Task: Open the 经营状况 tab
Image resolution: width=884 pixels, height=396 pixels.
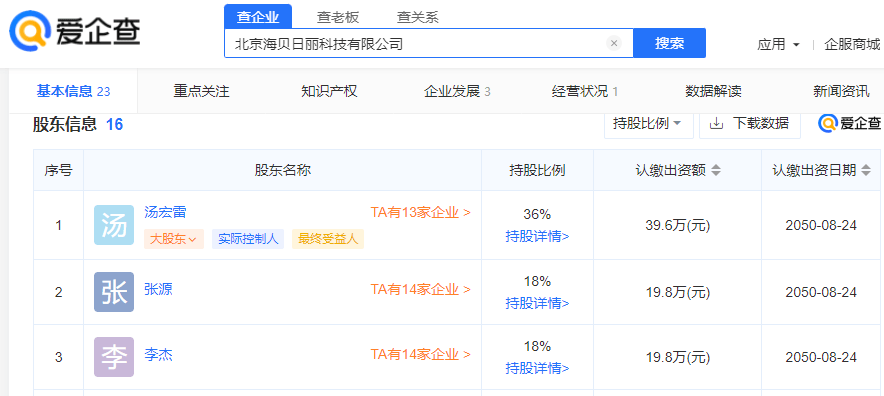Action: coord(585,91)
